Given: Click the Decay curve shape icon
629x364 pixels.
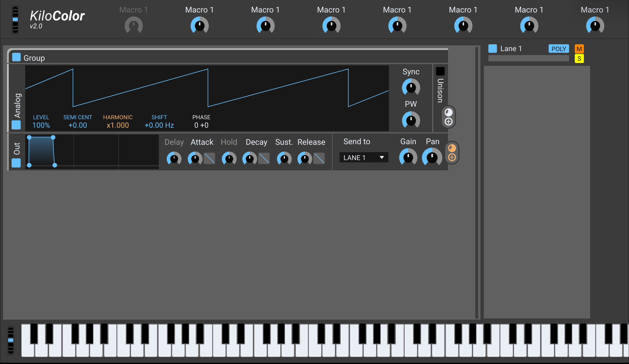Looking at the screenshot, I should (x=264, y=158).
